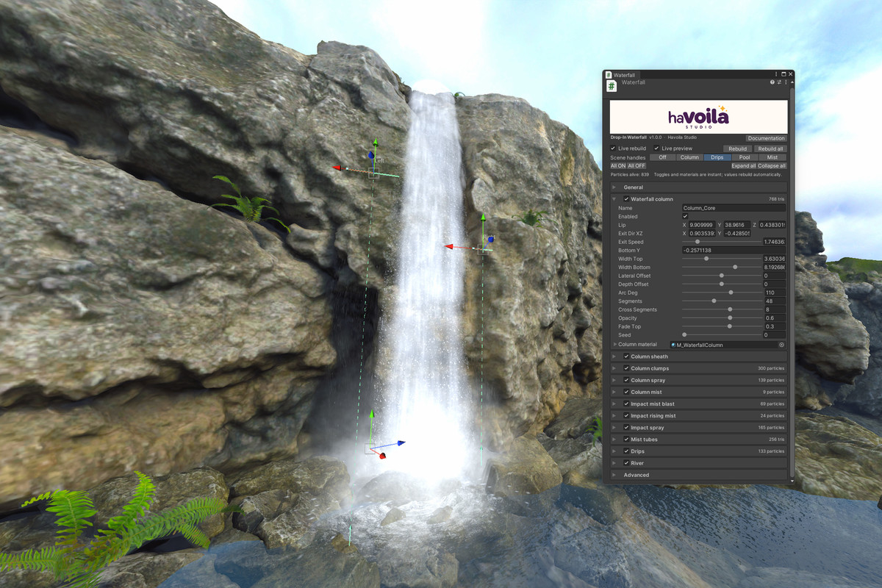
Task: Open the object picker for Column material
Action: (x=781, y=345)
